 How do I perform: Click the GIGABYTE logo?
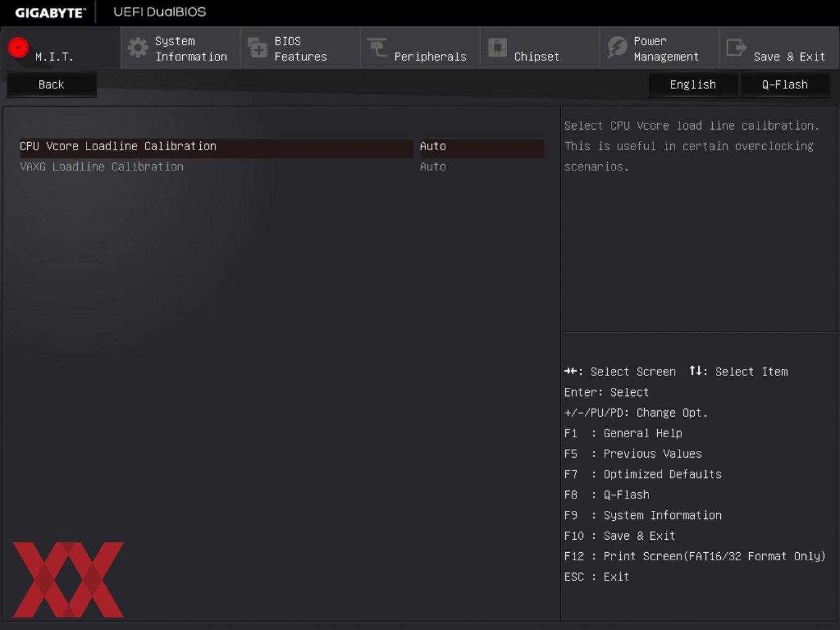click(50, 12)
